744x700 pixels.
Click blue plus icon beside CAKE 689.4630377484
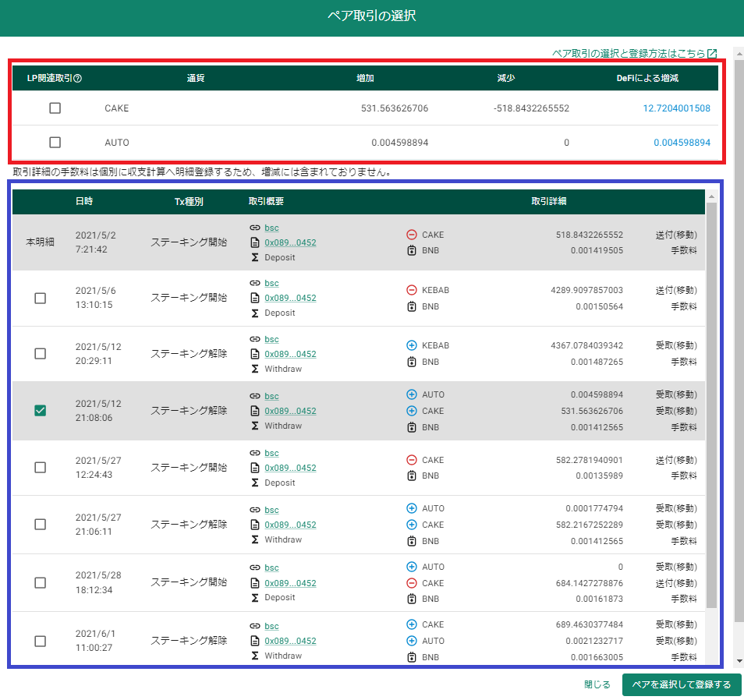coord(412,624)
